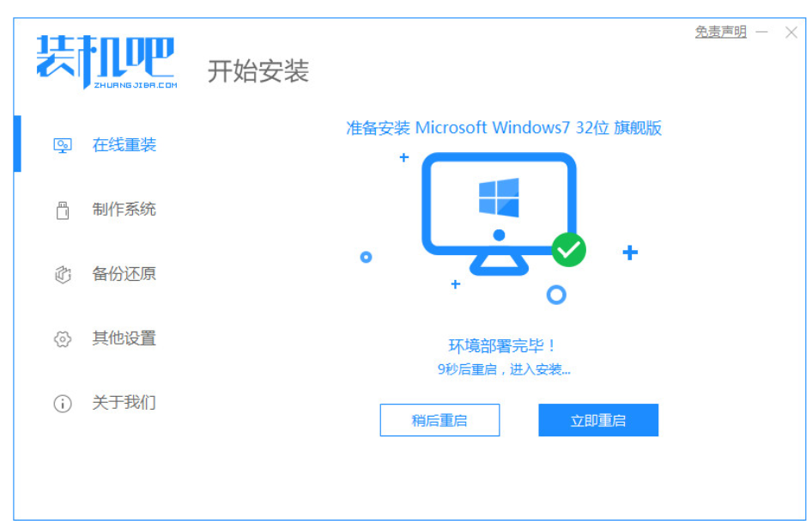Click the USB drive icon for 制作系统

point(63,210)
